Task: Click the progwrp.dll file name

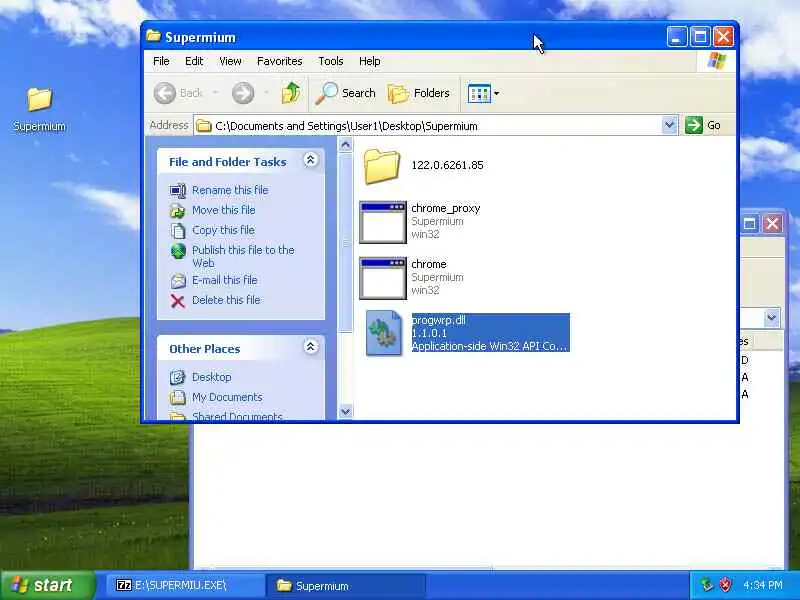Action: 439,320
